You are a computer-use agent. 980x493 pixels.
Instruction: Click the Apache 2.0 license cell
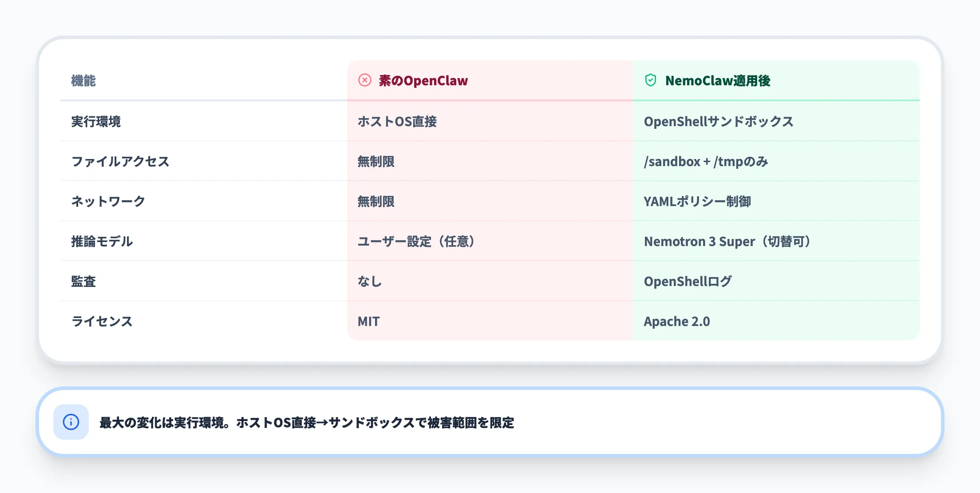click(676, 321)
